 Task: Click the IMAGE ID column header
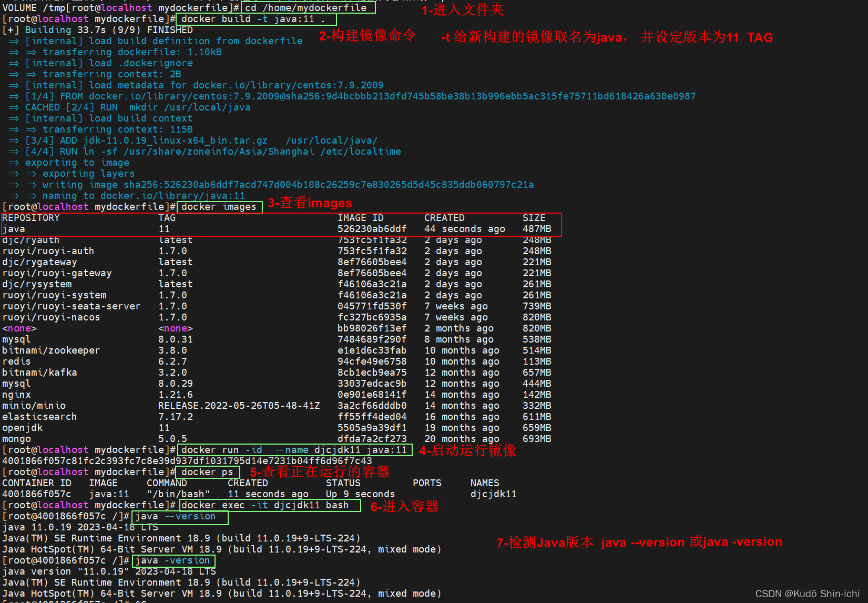pyautogui.click(x=361, y=218)
